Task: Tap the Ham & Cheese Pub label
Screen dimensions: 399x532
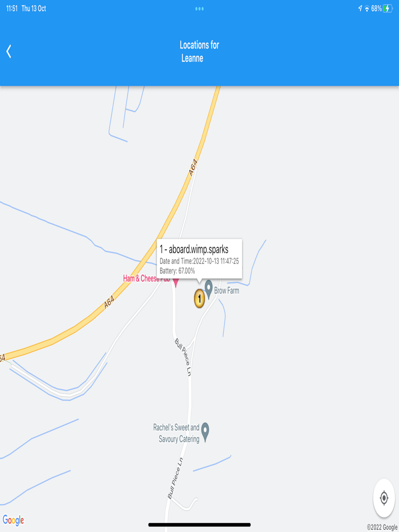Action: [x=146, y=278]
